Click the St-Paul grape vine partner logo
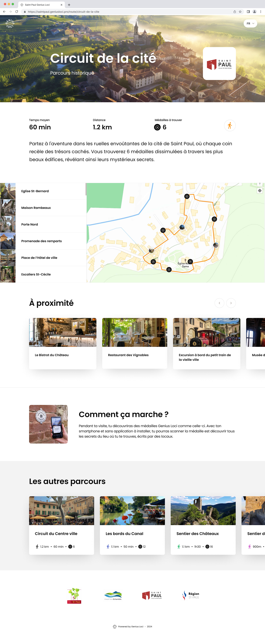This screenshot has width=265, height=644. (74, 596)
